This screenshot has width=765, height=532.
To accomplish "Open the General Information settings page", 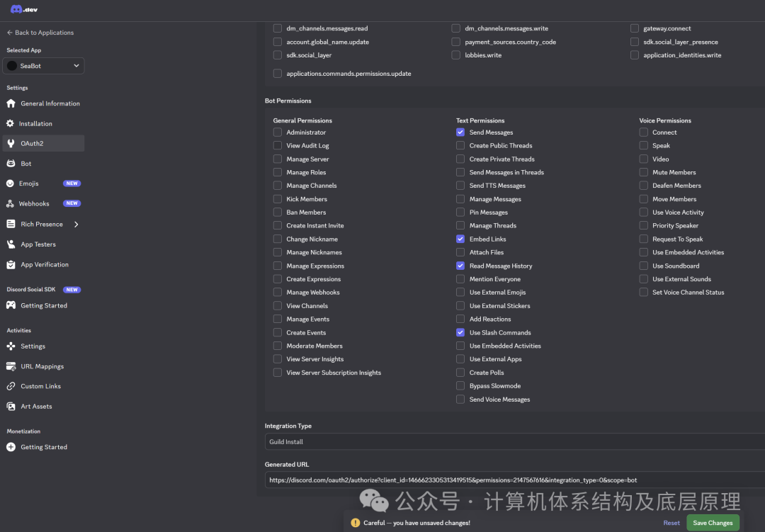I will click(43, 103).
